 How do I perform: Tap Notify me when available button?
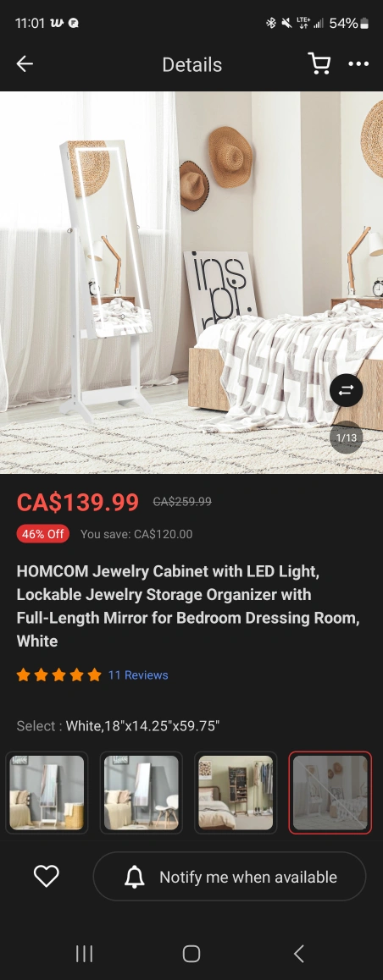point(230,876)
